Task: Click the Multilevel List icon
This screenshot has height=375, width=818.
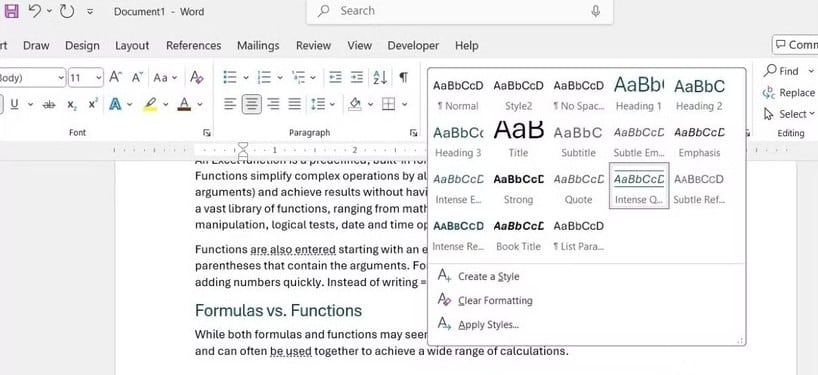Action: click(298, 78)
